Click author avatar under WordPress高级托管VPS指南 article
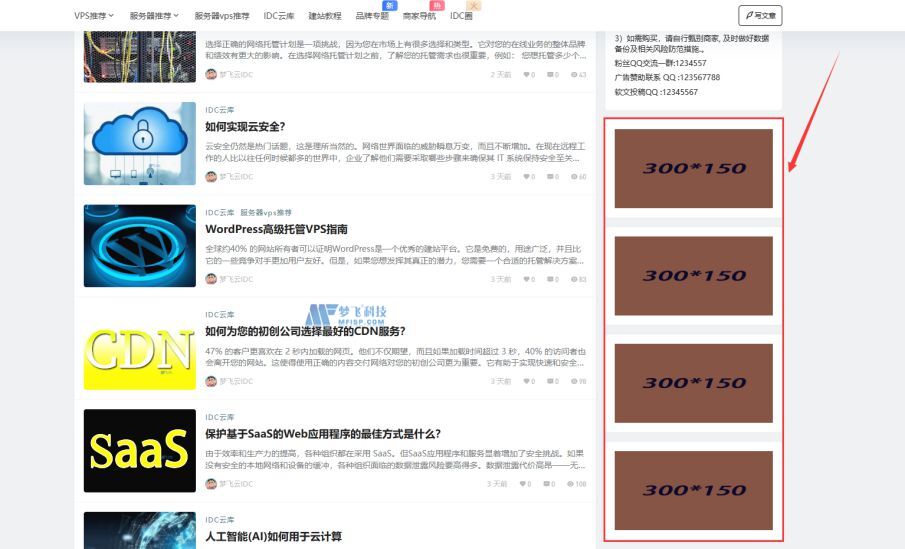 [x=211, y=279]
